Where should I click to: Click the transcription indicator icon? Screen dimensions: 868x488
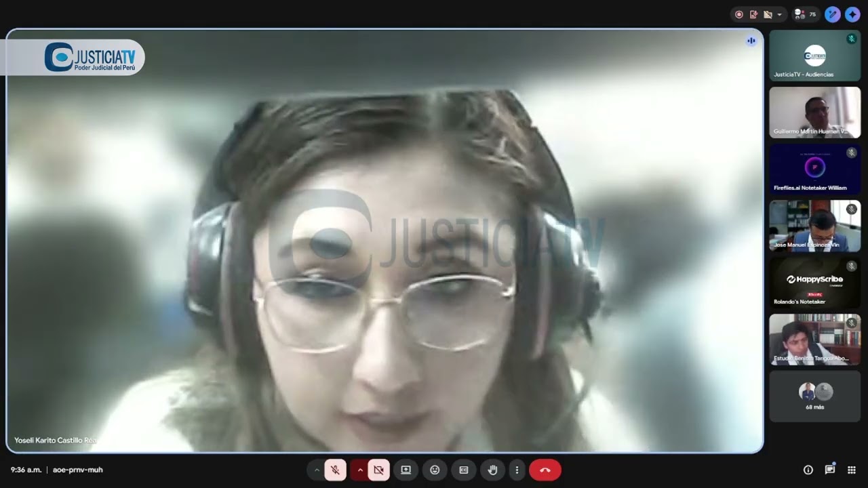point(753,14)
